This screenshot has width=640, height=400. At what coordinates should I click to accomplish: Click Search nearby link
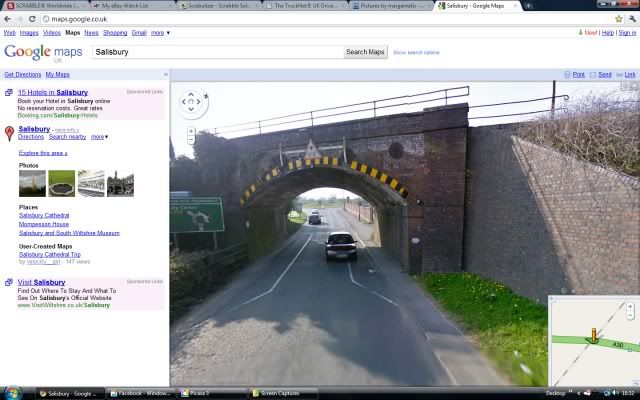[67, 137]
